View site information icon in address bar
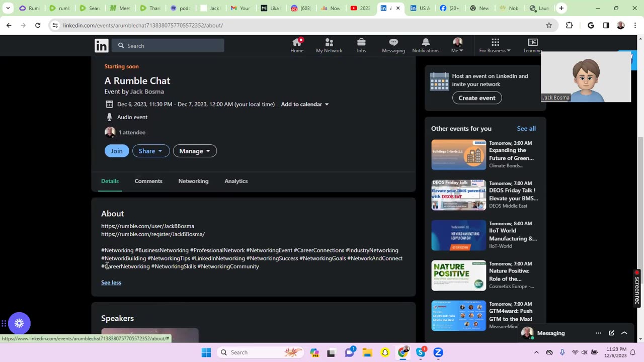This screenshot has height=362, width=644. tap(55, 25)
